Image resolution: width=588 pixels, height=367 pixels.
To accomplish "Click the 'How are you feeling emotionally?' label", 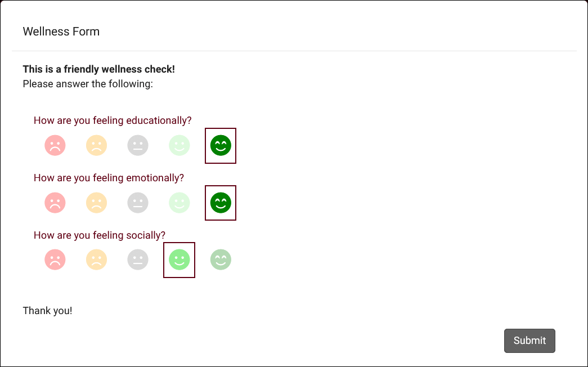I will [109, 178].
